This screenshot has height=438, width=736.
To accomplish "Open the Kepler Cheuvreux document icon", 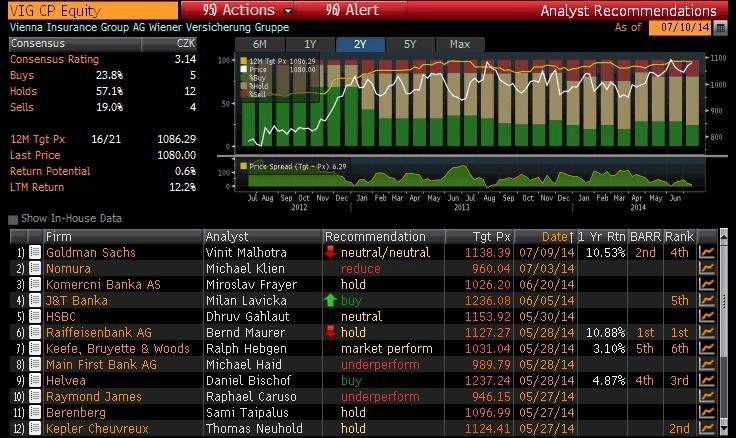I will tap(35, 428).
